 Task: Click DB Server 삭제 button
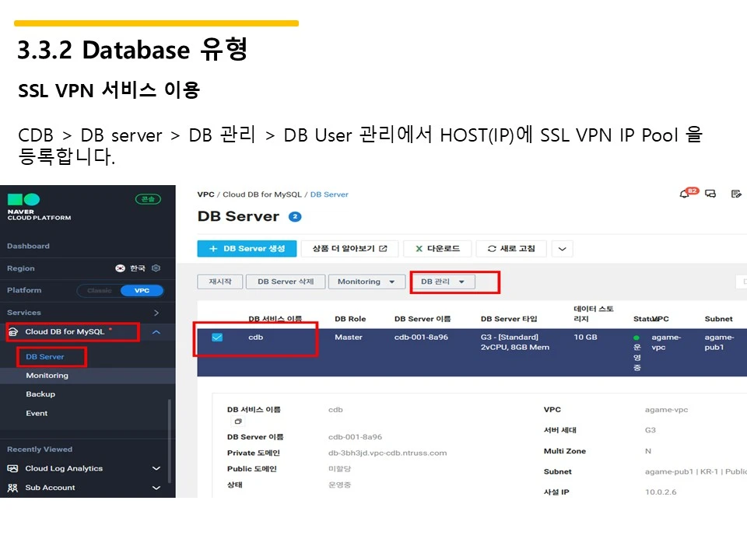click(x=286, y=282)
